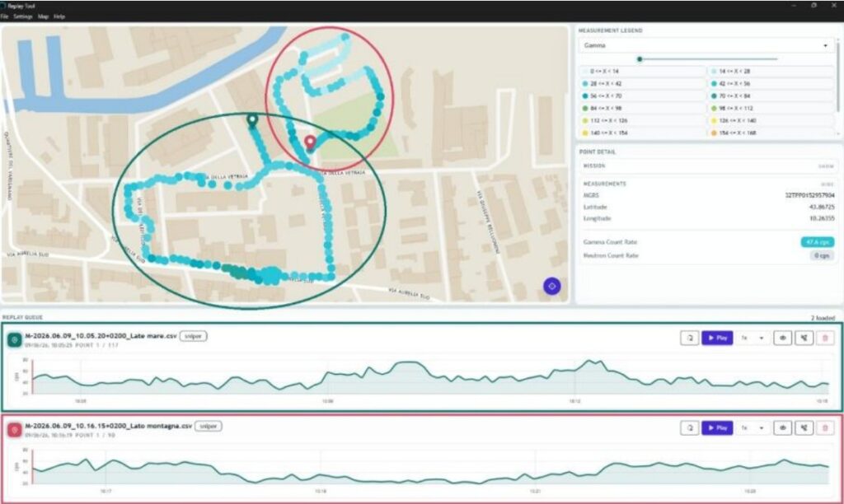The width and height of the screenshot is (844, 504).
Task: Click the red location pin on map
Action: [310, 142]
